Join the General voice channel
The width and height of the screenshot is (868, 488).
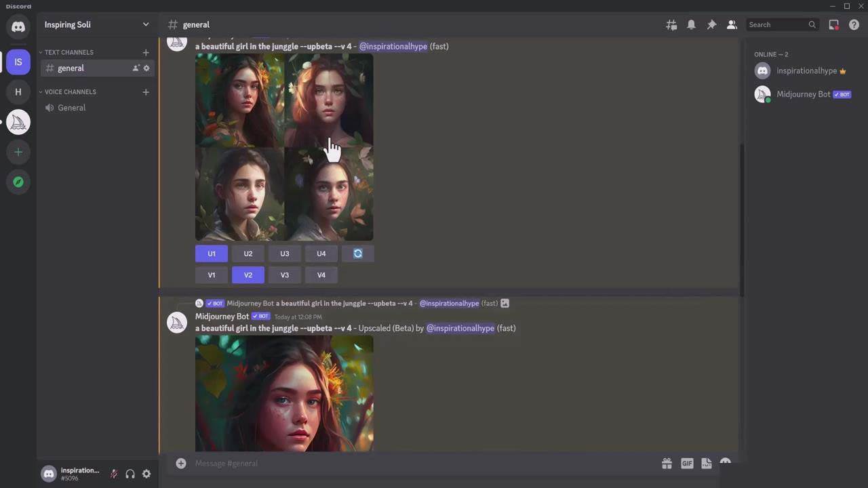pyautogui.click(x=71, y=108)
